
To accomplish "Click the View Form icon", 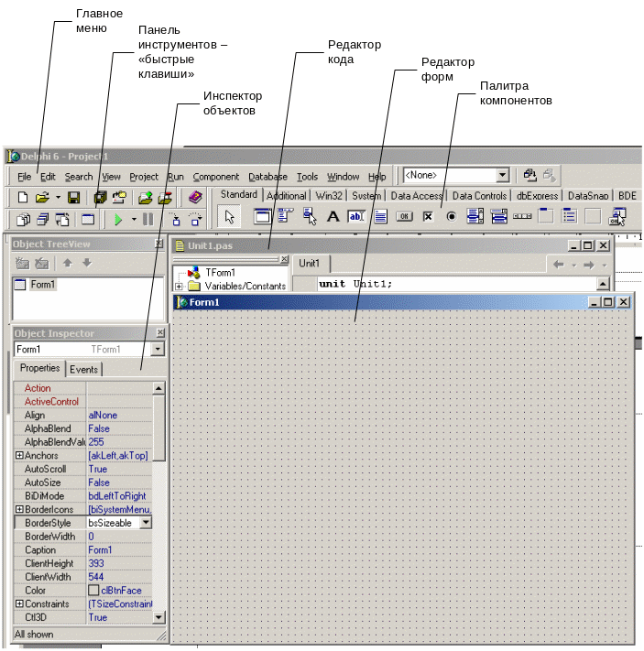I will click(42, 219).
